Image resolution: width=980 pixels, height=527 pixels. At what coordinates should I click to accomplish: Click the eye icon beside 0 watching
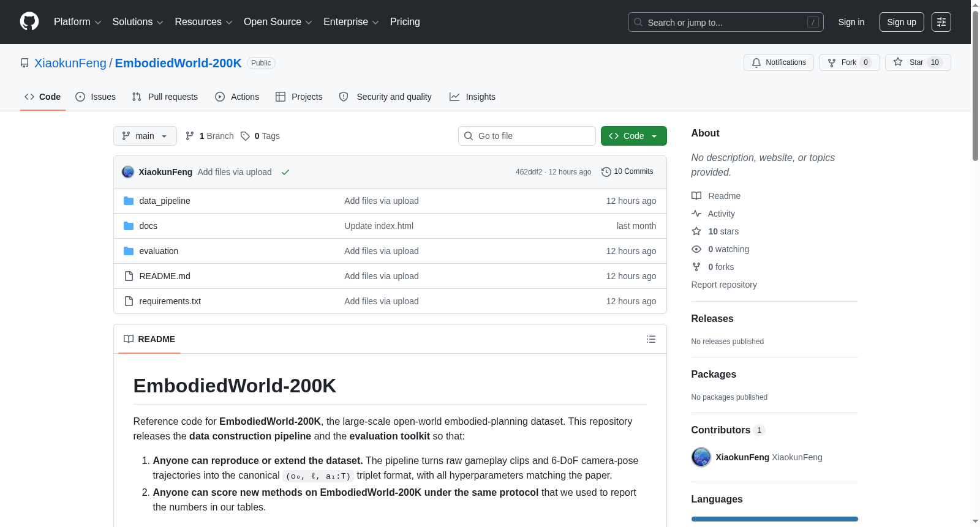(x=696, y=249)
